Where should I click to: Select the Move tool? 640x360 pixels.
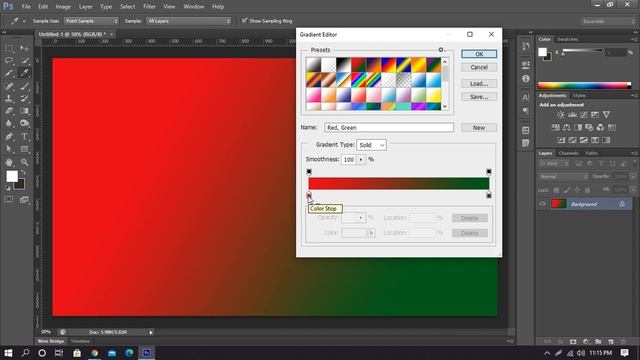click(x=24, y=48)
